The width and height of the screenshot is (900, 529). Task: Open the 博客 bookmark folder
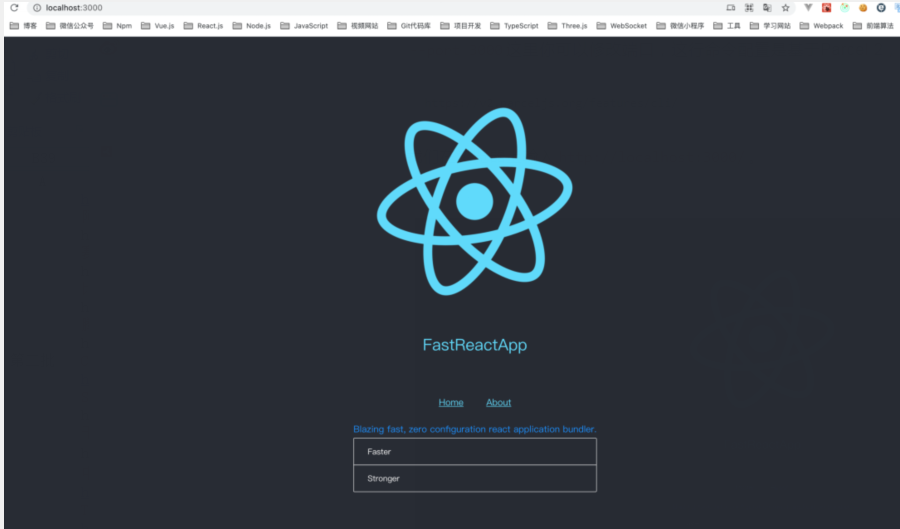pyautogui.click(x=24, y=26)
